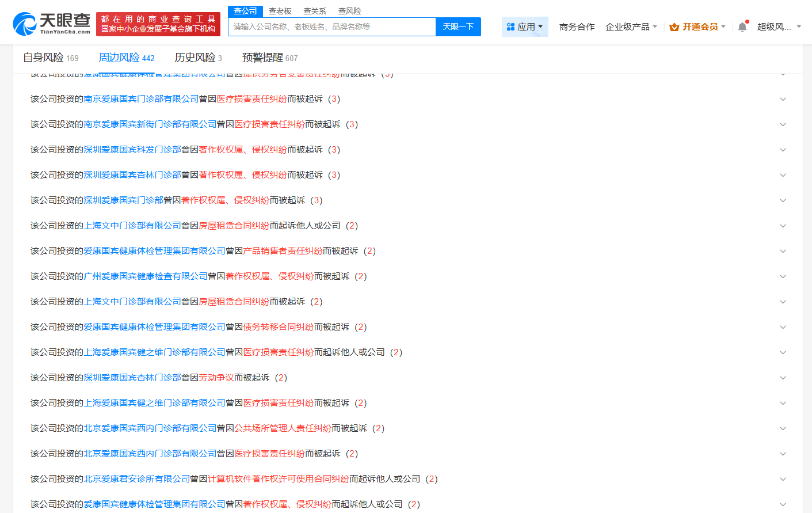Viewport: 812px width, 513px height.
Task: Switch to 预警提醒 607 tab
Action: click(x=270, y=58)
